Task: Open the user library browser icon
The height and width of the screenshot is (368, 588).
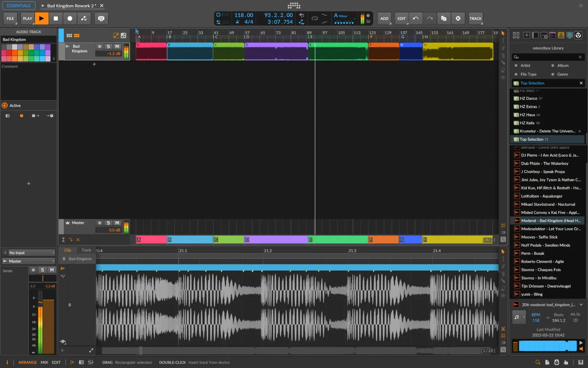Action: 561,35
